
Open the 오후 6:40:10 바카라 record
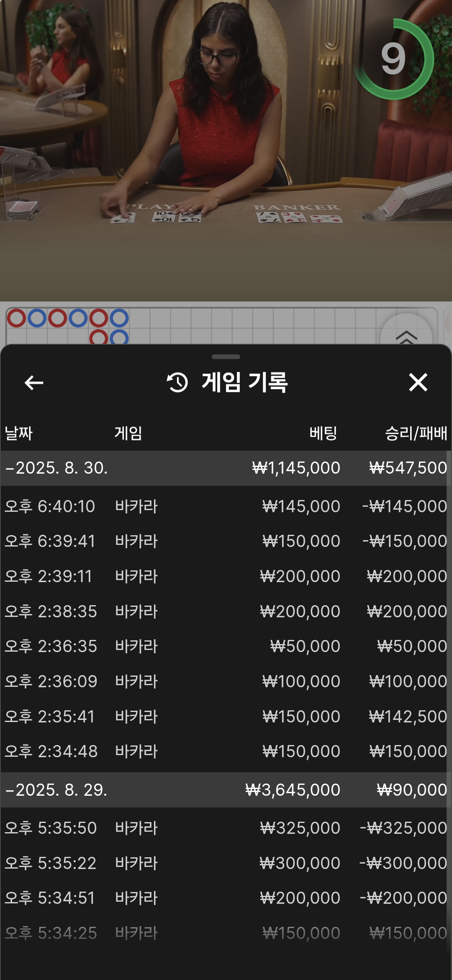(x=226, y=506)
